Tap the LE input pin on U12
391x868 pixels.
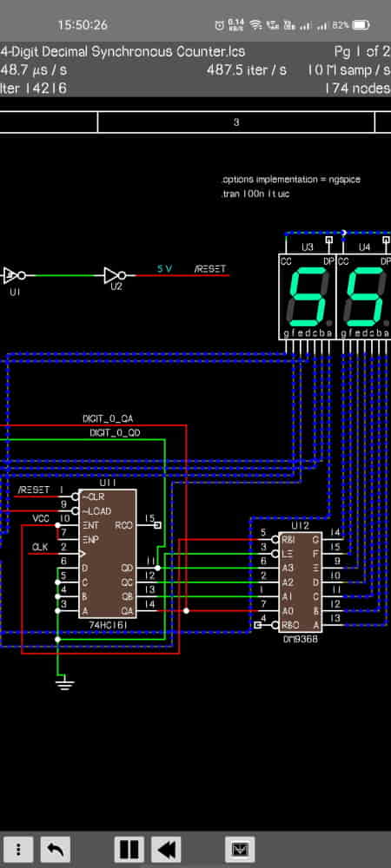[287, 554]
